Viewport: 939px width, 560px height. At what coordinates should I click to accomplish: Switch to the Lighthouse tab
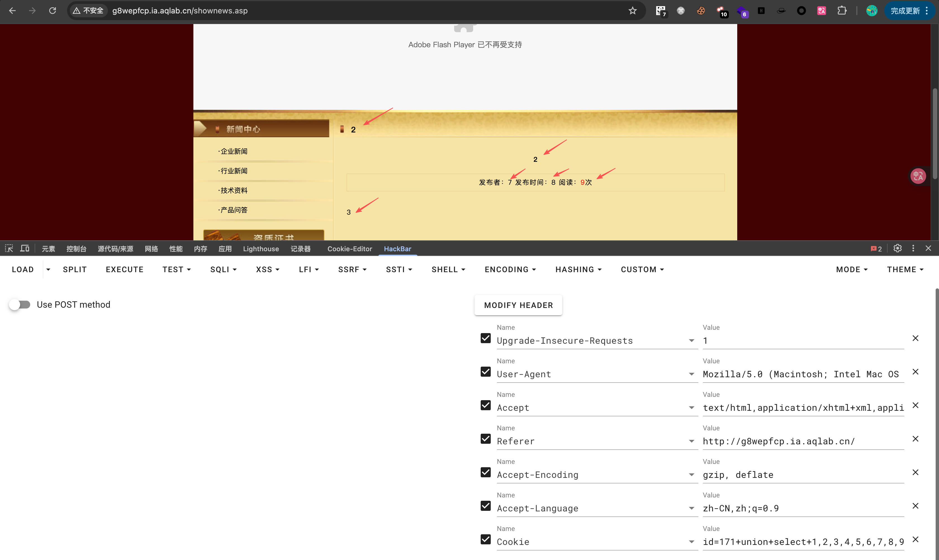[x=261, y=249]
